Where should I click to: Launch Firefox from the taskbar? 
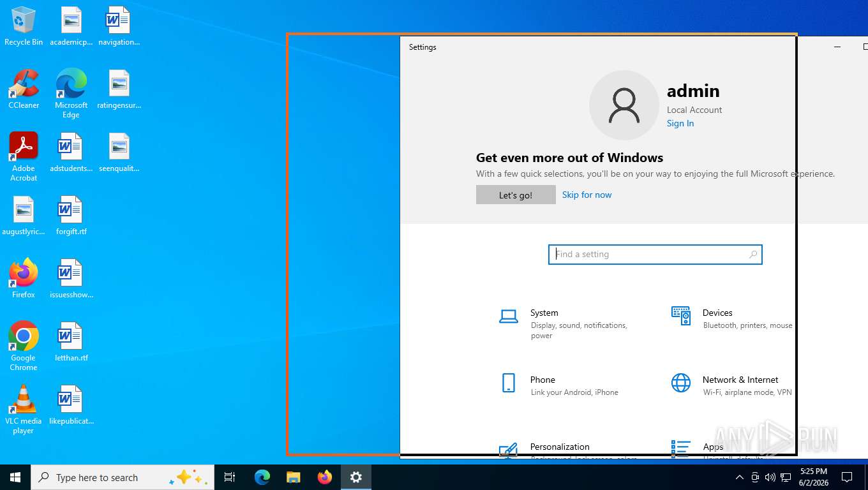pyautogui.click(x=325, y=477)
